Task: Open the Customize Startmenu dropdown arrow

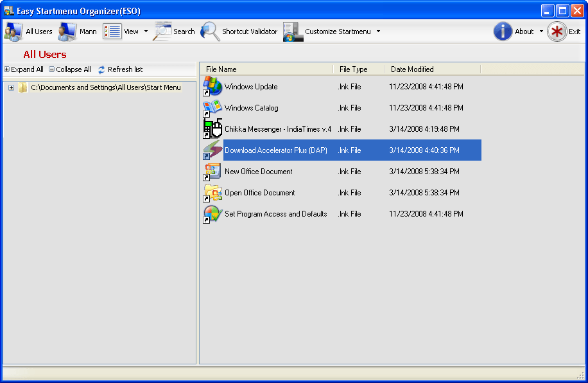Action: (378, 31)
